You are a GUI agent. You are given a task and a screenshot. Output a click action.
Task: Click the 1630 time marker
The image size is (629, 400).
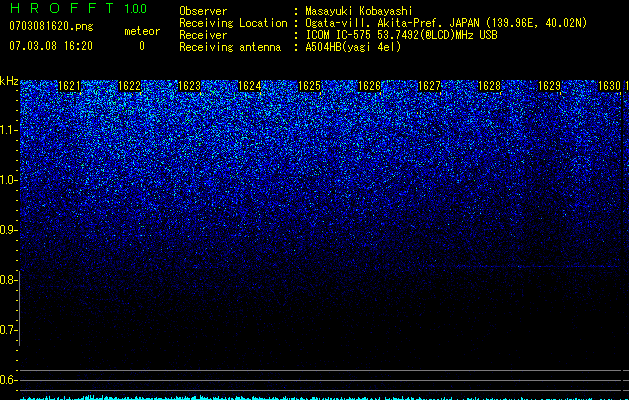tap(609, 86)
